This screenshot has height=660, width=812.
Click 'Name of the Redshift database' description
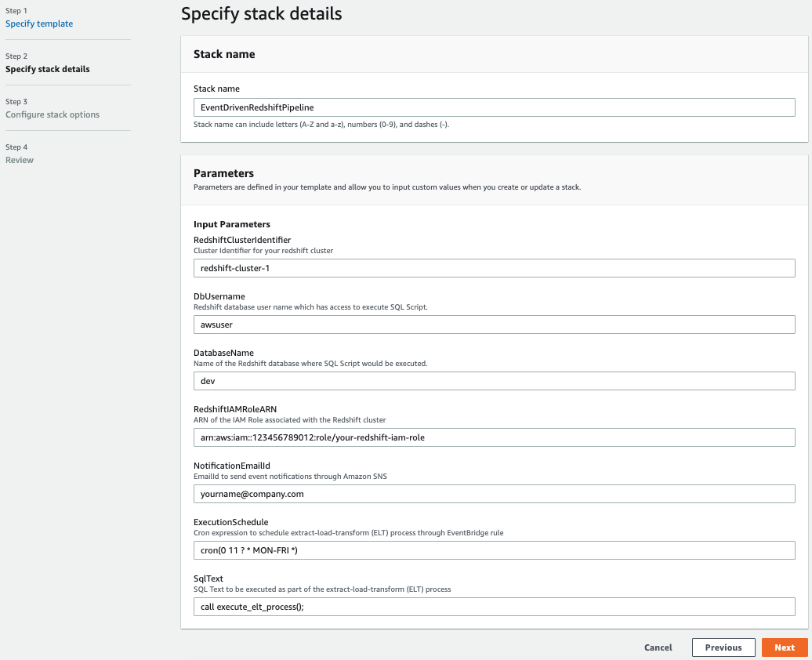310,363
